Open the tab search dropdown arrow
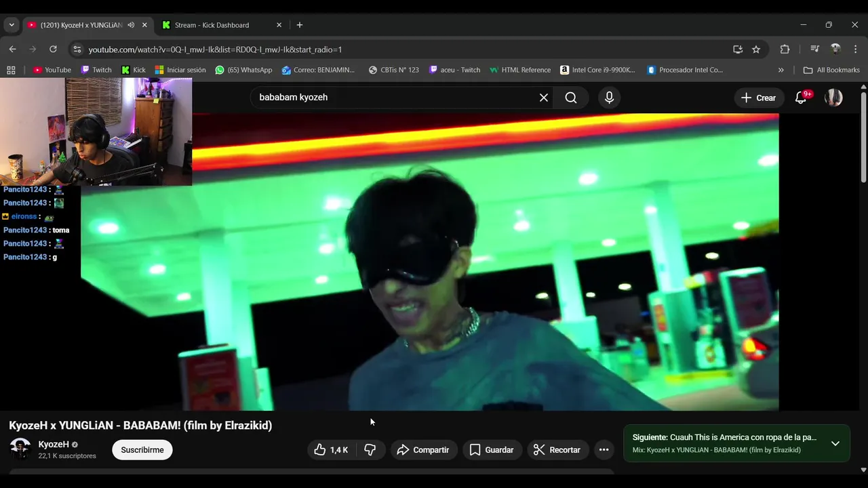 (12, 25)
